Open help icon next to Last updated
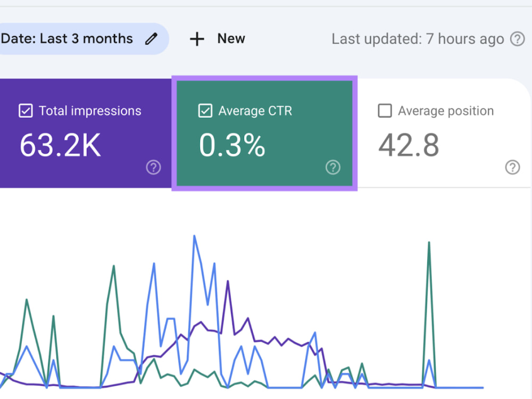532x399 pixels. coord(518,39)
